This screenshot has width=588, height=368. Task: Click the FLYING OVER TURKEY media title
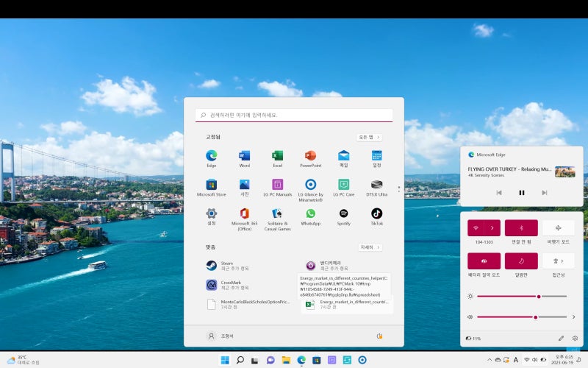509,169
